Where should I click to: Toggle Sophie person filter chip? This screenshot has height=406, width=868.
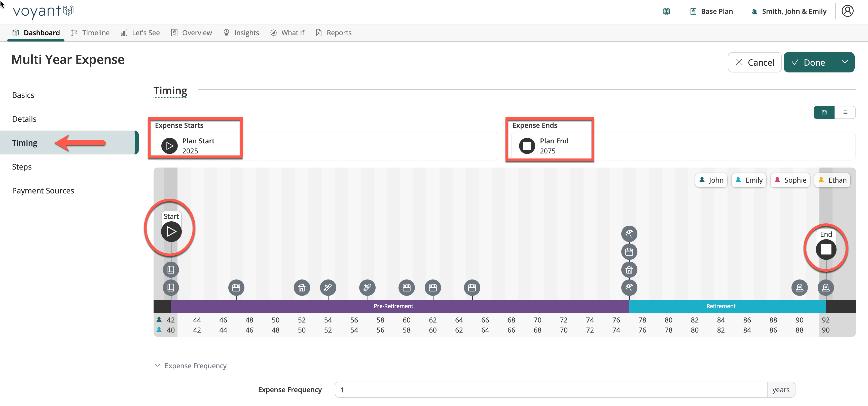(790, 180)
